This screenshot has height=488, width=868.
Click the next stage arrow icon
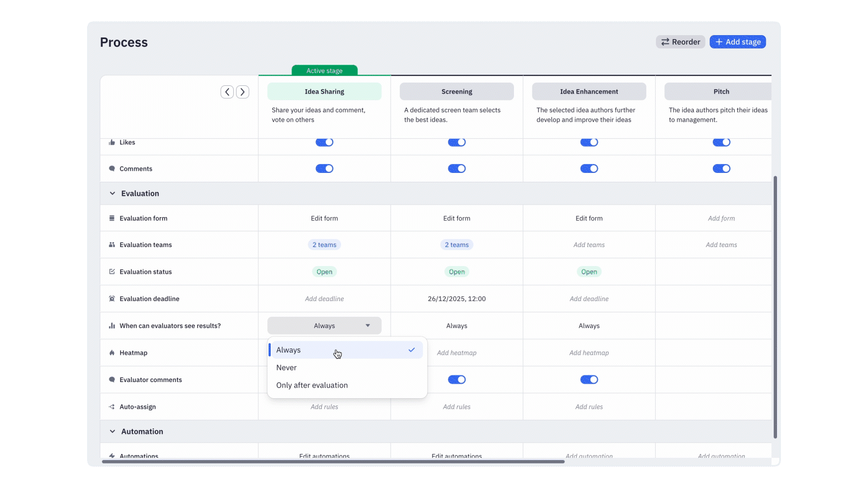(x=242, y=92)
